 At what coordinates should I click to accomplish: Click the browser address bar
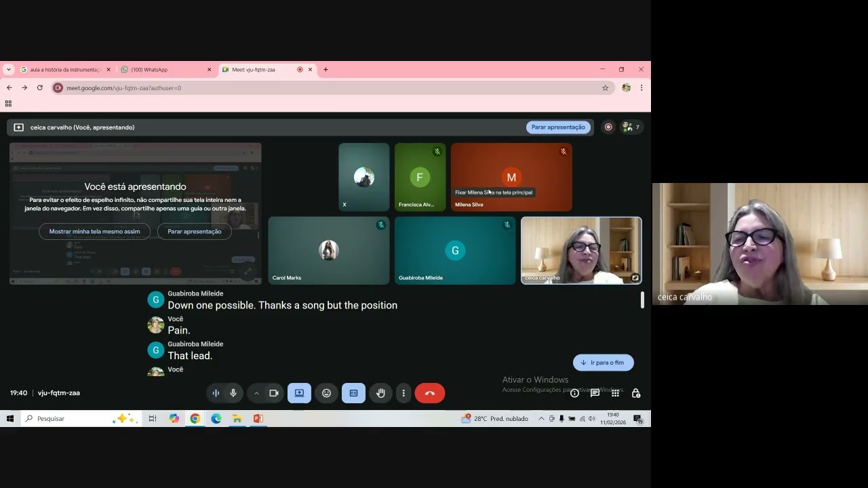332,87
